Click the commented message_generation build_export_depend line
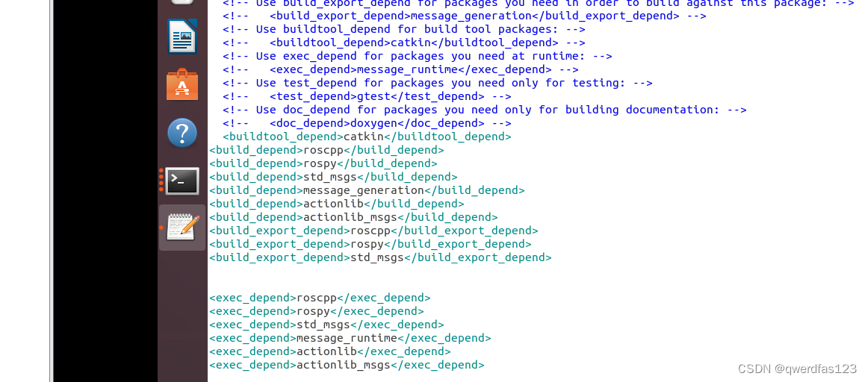This screenshot has width=868, height=382. [465, 16]
